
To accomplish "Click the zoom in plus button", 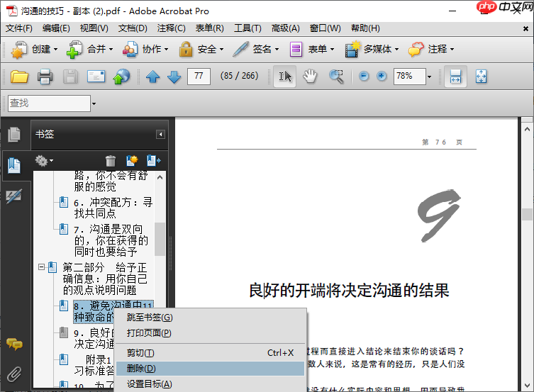I will (382, 77).
